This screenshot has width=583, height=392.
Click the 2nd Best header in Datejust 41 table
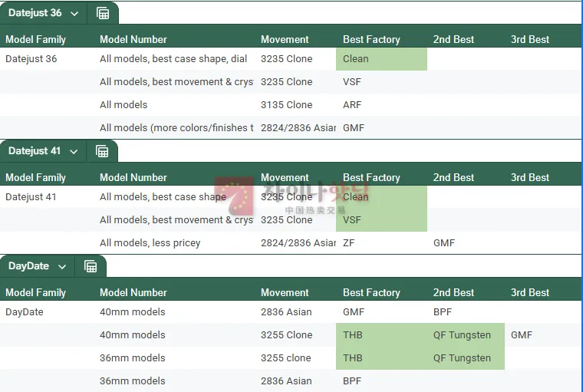click(453, 178)
